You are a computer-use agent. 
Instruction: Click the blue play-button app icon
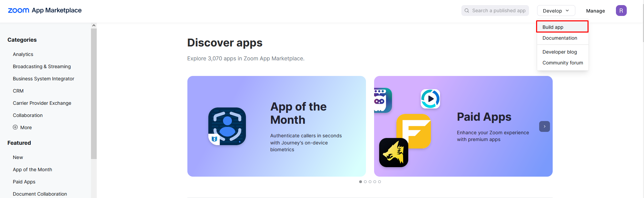(430, 99)
